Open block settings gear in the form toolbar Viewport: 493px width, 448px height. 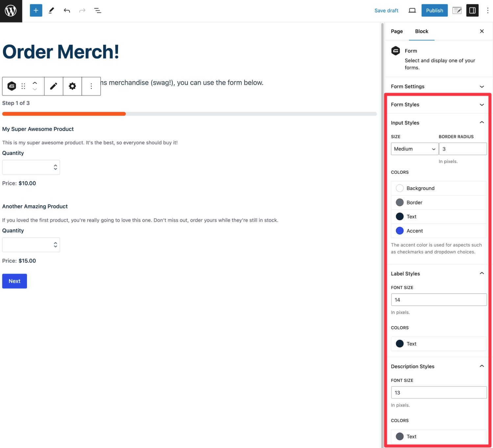coord(72,86)
